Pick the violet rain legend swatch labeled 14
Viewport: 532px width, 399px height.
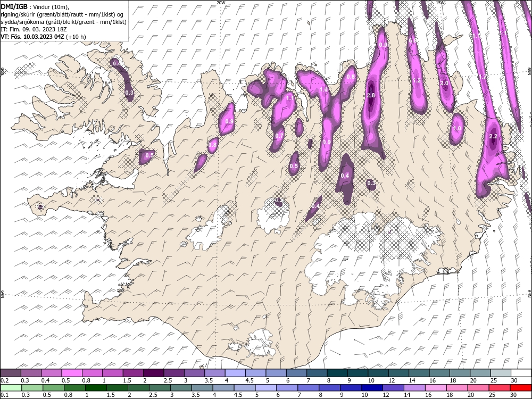tap(414, 388)
